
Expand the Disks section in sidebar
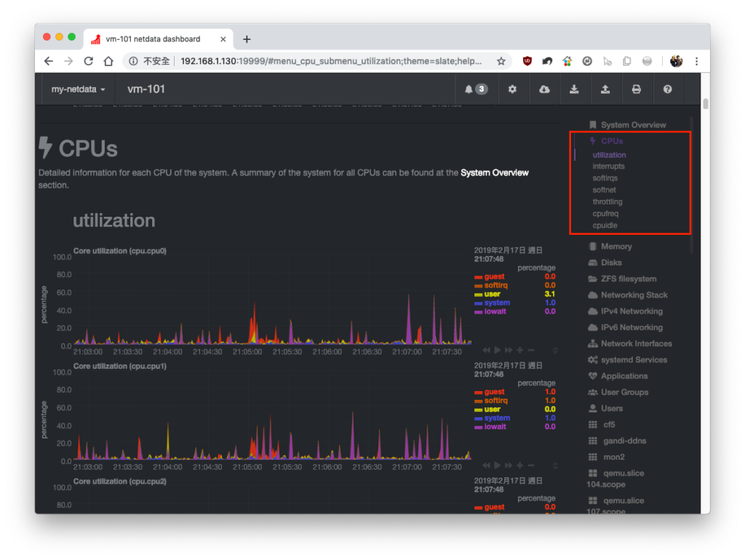pyautogui.click(x=611, y=263)
